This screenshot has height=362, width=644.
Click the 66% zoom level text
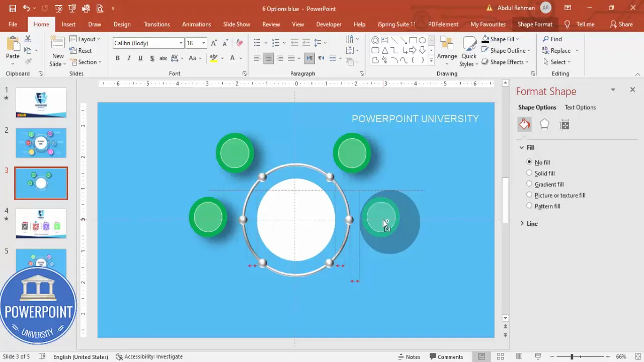[621, 356]
